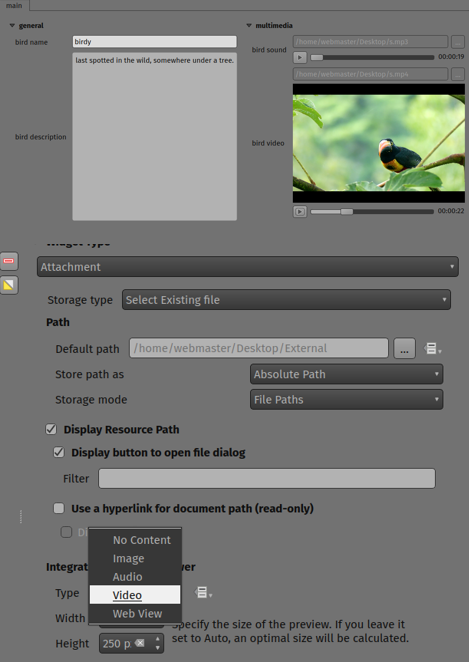
Task: Open the Storage type dropdown
Action: coord(286,300)
